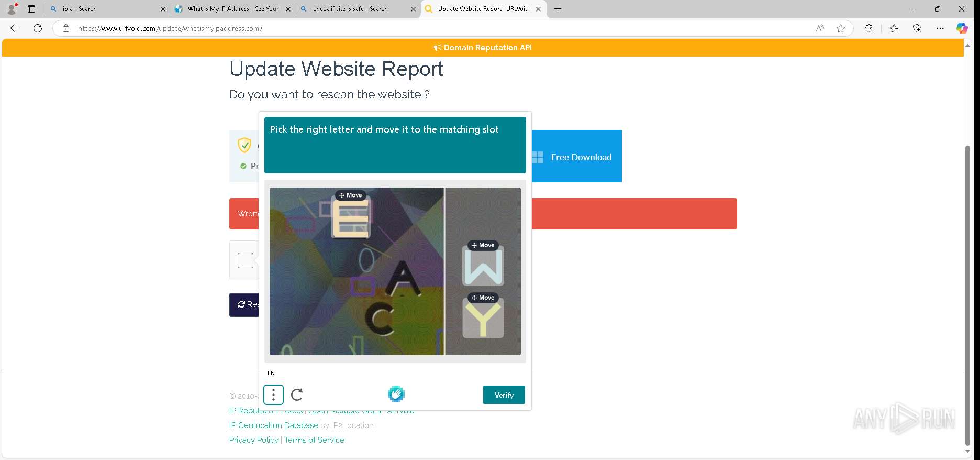Screen dimensions: 980x460
Task: Open tab actions menu icon
Action: 31,9
